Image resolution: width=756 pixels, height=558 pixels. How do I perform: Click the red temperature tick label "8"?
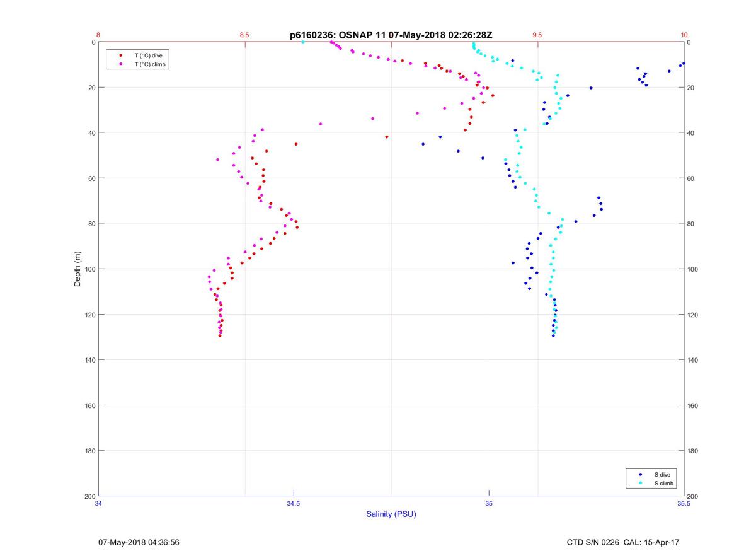(99, 35)
